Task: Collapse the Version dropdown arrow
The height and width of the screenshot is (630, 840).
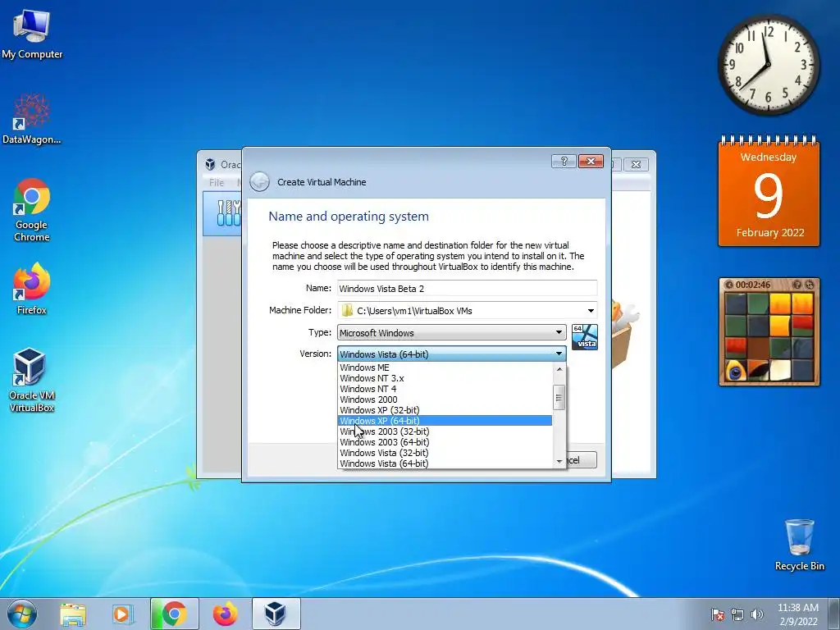Action: coord(559,354)
